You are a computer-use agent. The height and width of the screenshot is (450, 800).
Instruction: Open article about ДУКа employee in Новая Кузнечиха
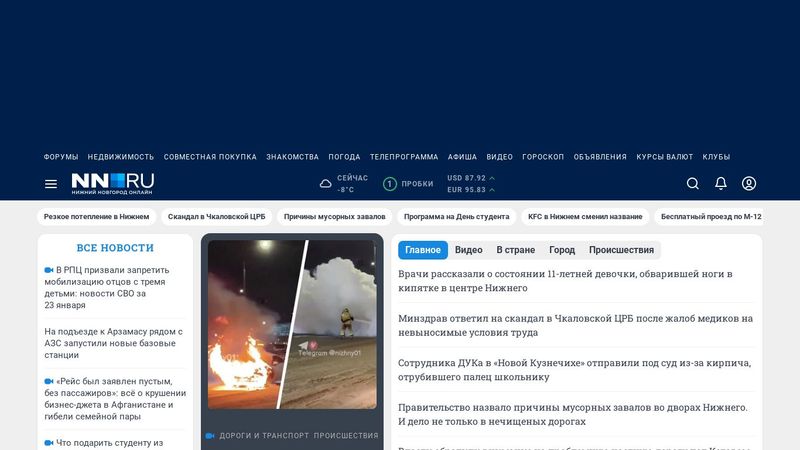[574, 370]
